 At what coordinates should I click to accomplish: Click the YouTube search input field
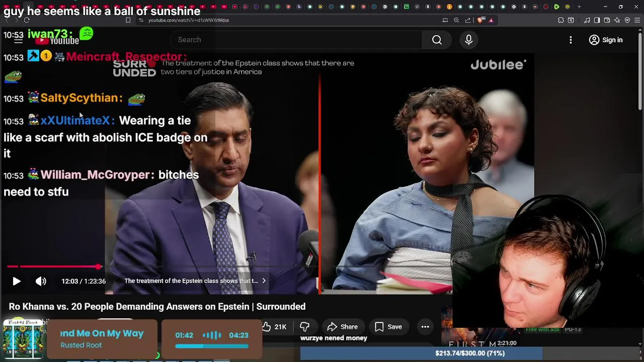(297, 40)
